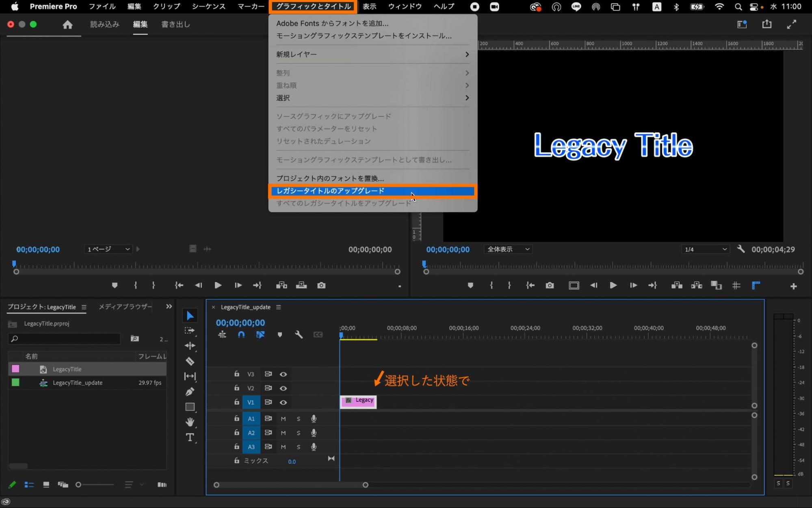Choose the Ripple Edit tool

(x=190, y=346)
